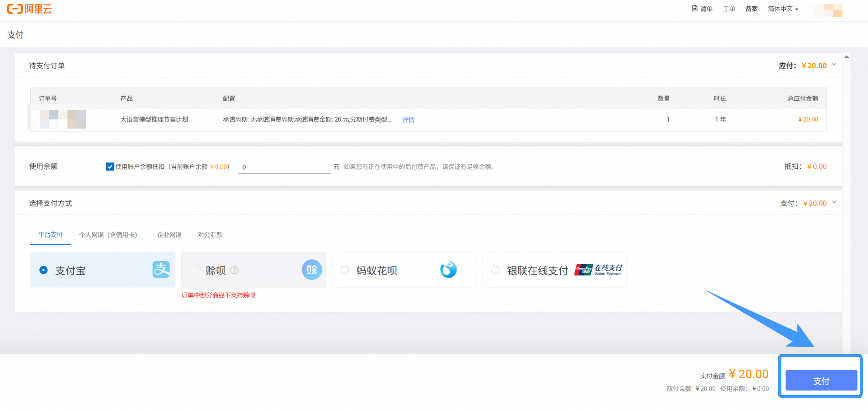Click the 承诺周期 configuration description text
This screenshot has height=412, width=868.
307,119
